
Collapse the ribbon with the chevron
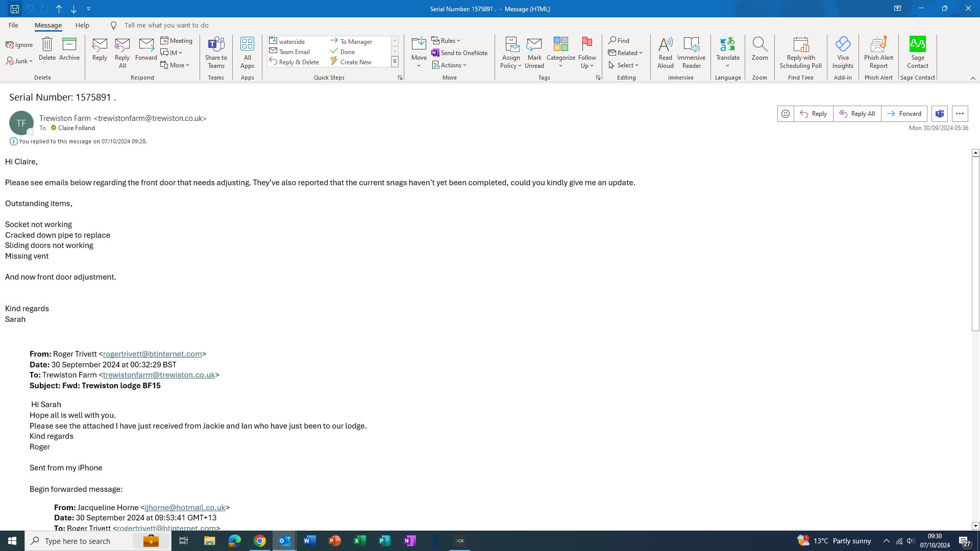[x=972, y=78]
